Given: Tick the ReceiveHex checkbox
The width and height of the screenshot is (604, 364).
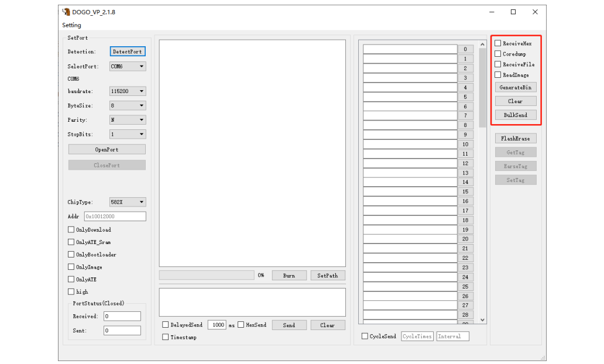Looking at the screenshot, I should tap(497, 43).
